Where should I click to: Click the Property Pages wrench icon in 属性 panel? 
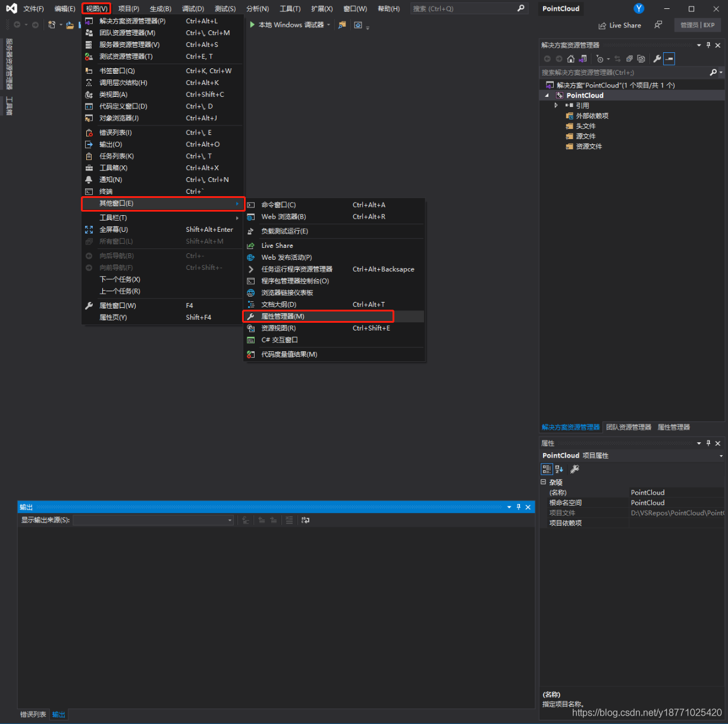pos(575,469)
